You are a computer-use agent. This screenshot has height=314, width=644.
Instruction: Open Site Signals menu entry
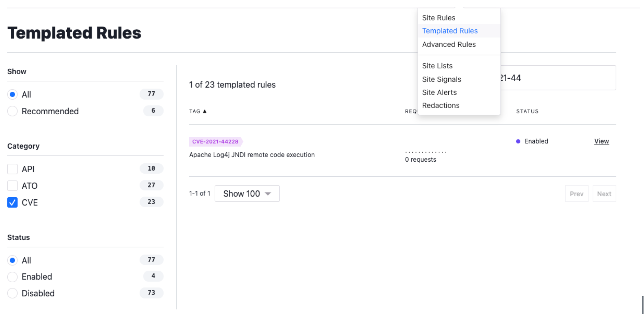click(441, 79)
